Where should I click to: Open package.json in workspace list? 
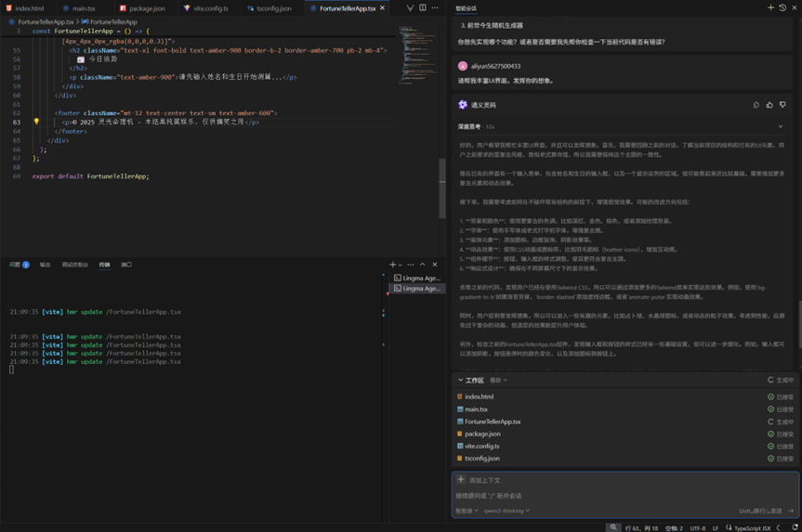pos(482,434)
